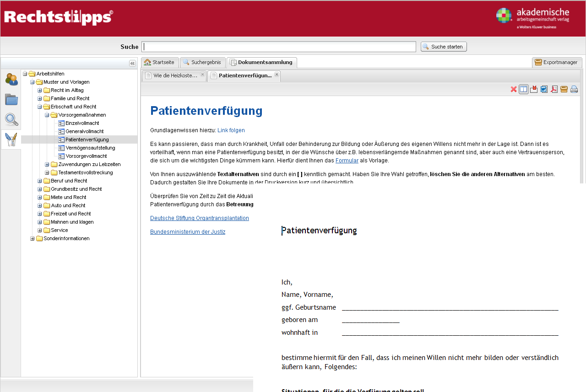Print the document using the printer icon

click(574, 89)
